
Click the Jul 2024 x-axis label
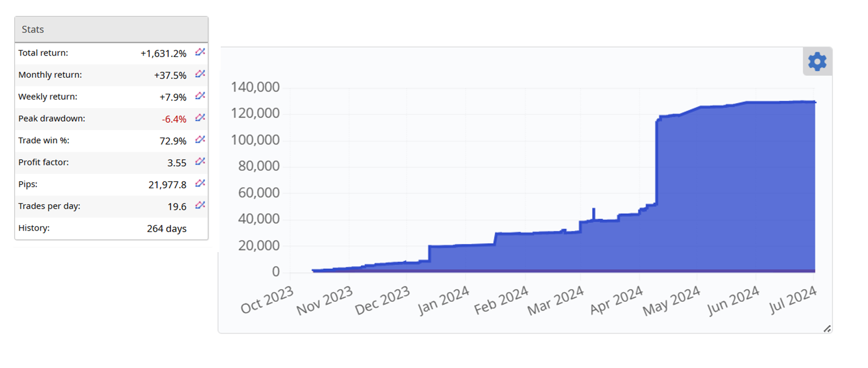pos(792,300)
